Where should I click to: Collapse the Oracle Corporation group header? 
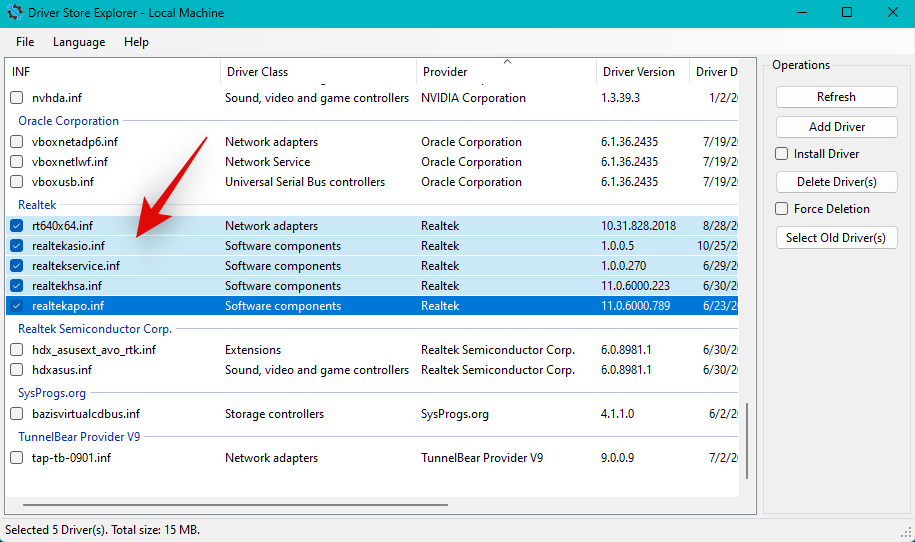[x=69, y=121]
